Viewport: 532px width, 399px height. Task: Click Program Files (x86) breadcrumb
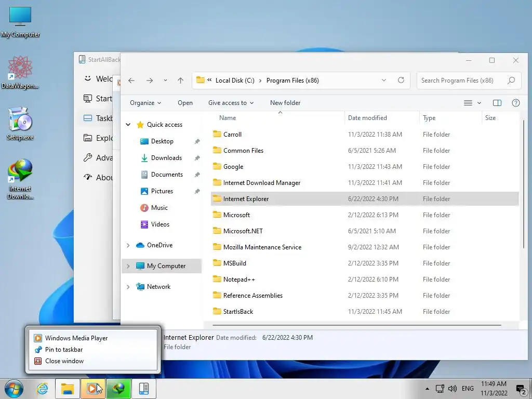(292, 81)
